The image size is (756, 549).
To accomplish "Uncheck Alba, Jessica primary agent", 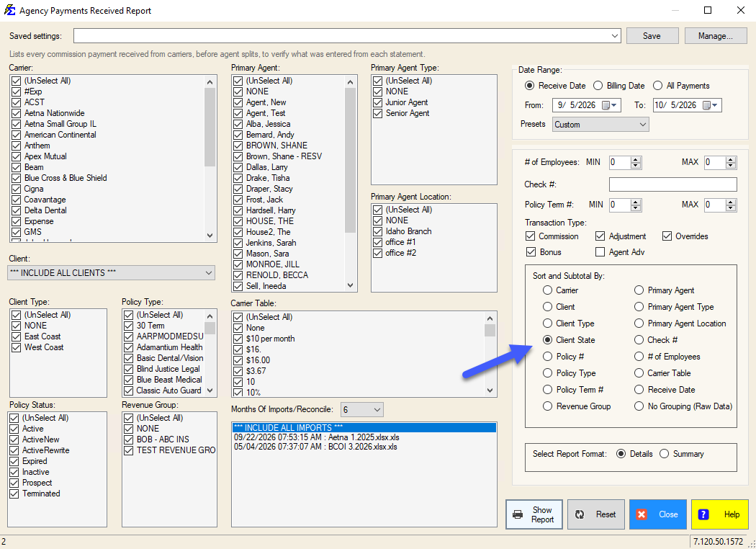I will [238, 124].
